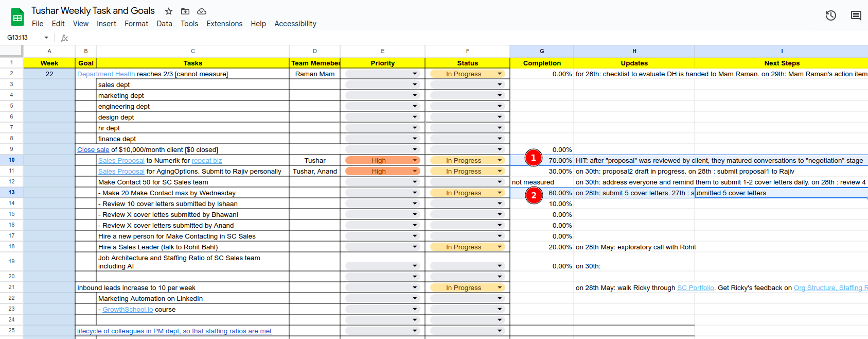This screenshot has height=339, width=868.
Task: Select the 'Tushar, Anand' team member cell
Action: pyautogui.click(x=314, y=172)
